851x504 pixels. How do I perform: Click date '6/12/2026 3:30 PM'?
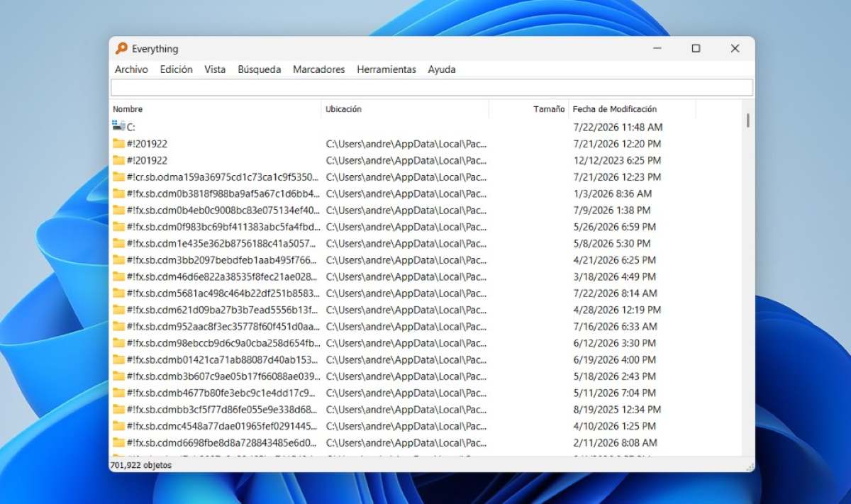pyautogui.click(x=614, y=343)
